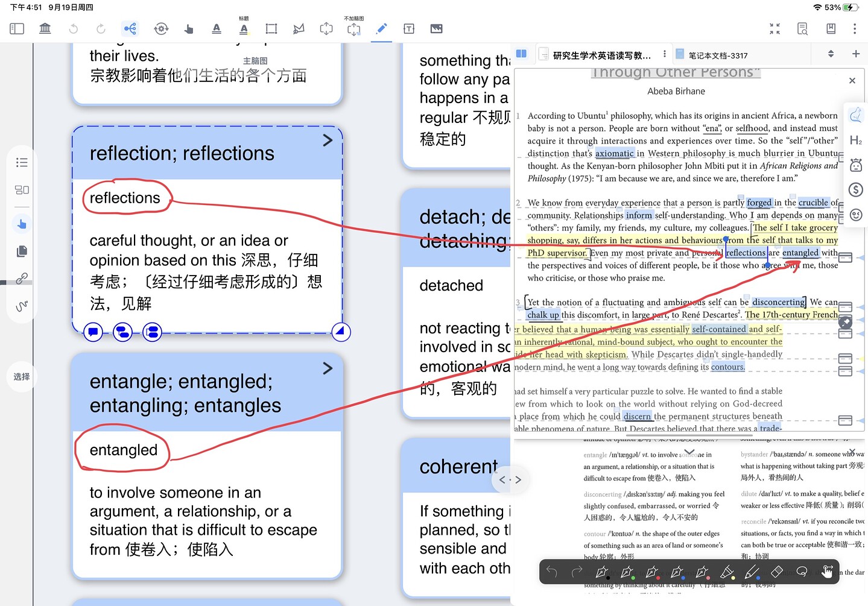The image size is (868, 606).
Task: Click the circled word 'reflections' in the card
Action: click(125, 198)
